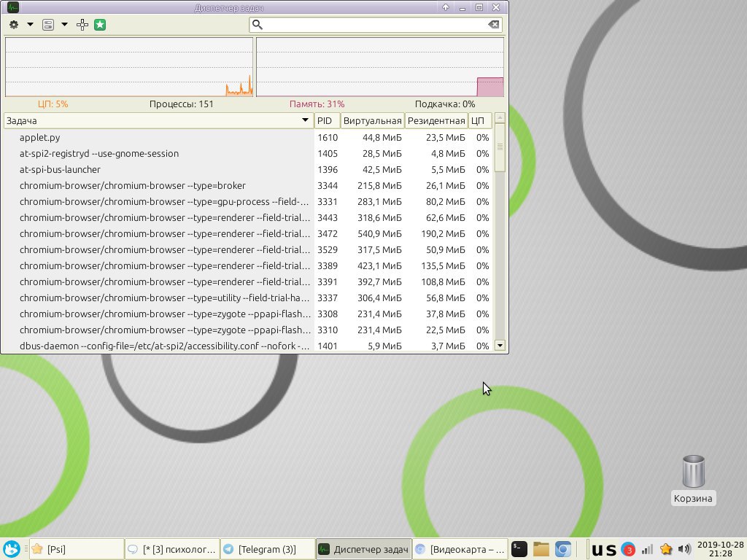This screenshot has height=560, width=747.
Task: Sort processes by PID column
Action: click(x=328, y=121)
